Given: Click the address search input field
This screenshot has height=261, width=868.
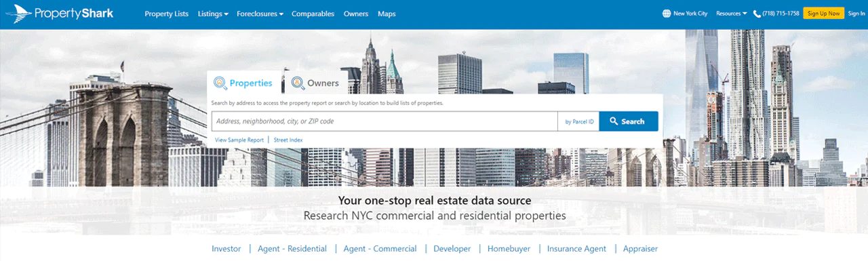Looking at the screenshot, I should point(384,121).
